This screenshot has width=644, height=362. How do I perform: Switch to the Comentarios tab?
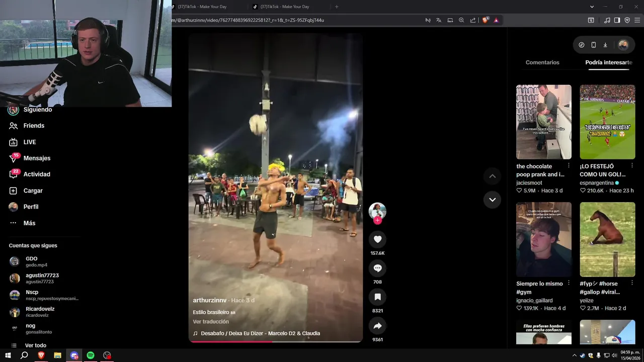pyautogui.click(x=542, y=62)
